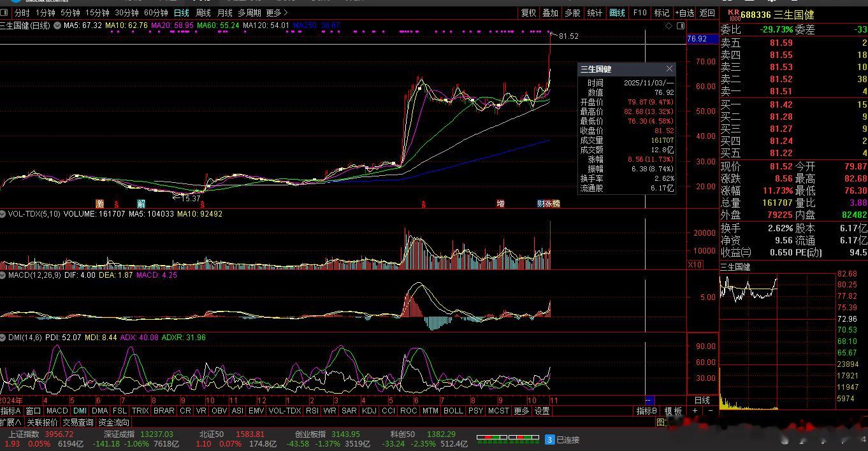Open the MA settings round dropdown arrow
The width and height of the screenshot is (868, 451).
57,25
